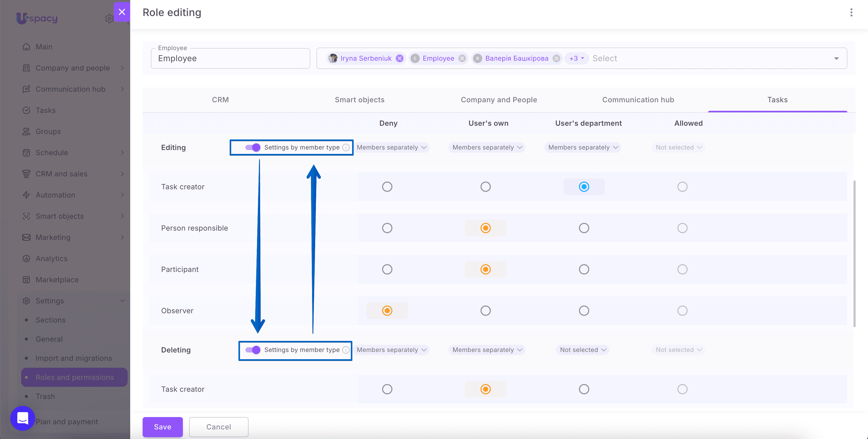Switch to the Communication hub tab

(638, 100)
